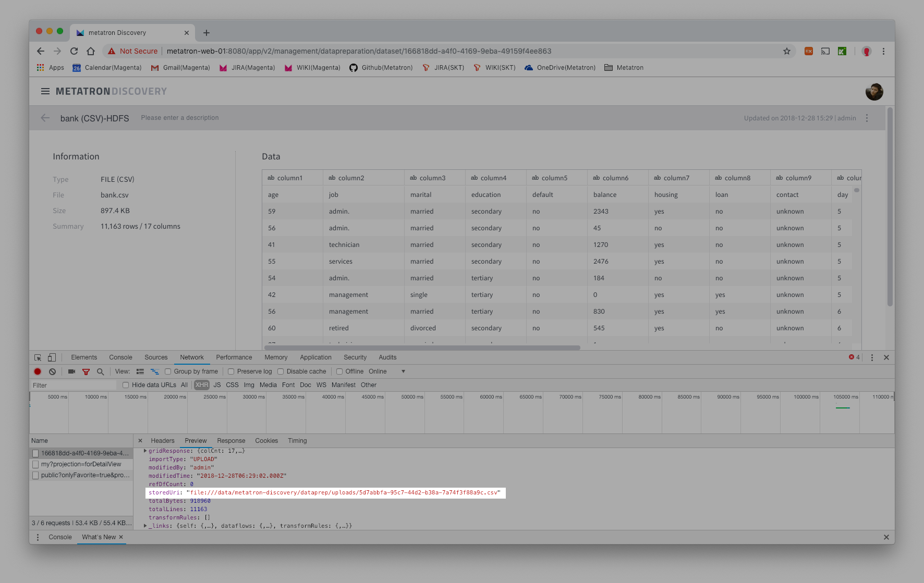Switch to large request rows view
The image size is (924, 583).
click(x=140, y=371)
